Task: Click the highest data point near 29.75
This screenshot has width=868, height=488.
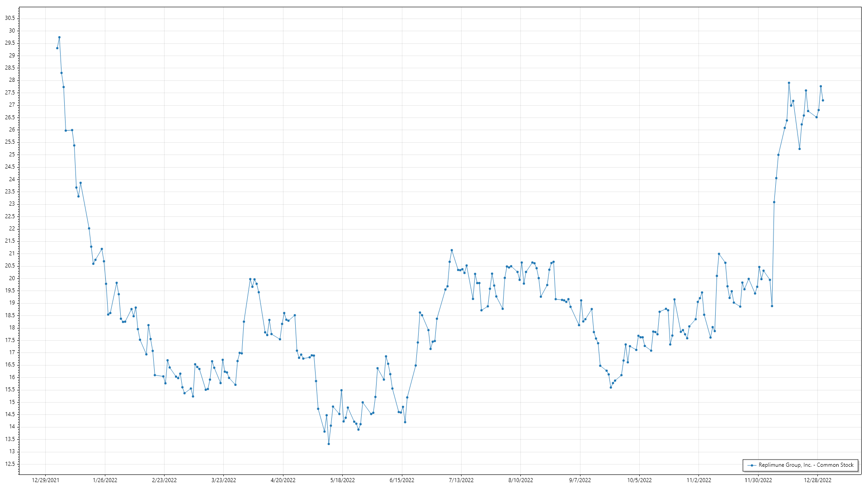Action: click(x=59, y=38)
